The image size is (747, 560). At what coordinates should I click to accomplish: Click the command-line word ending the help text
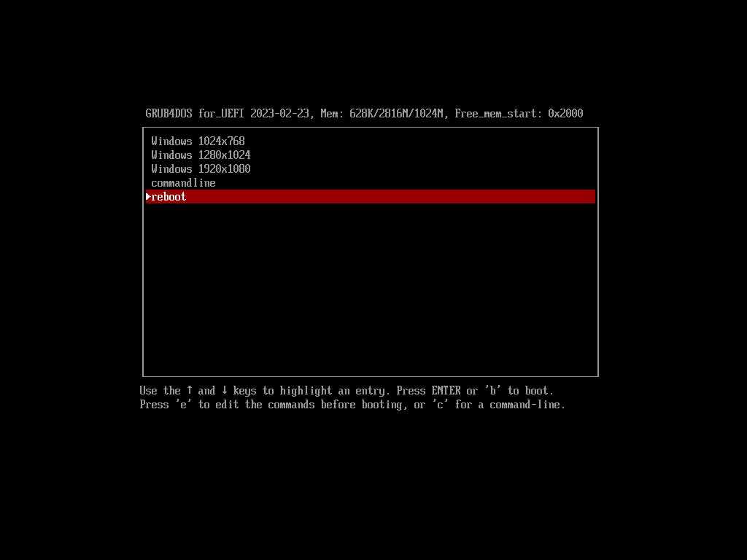[x=525, y=405]
